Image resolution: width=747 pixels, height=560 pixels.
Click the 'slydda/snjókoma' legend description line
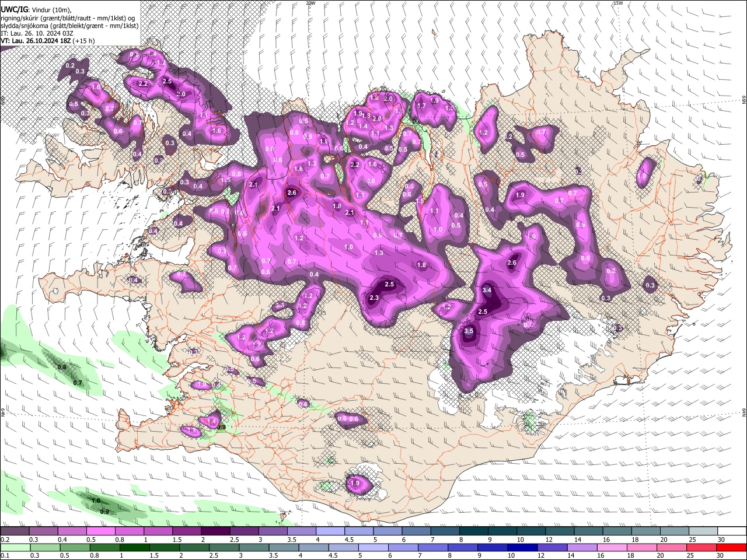69,26
